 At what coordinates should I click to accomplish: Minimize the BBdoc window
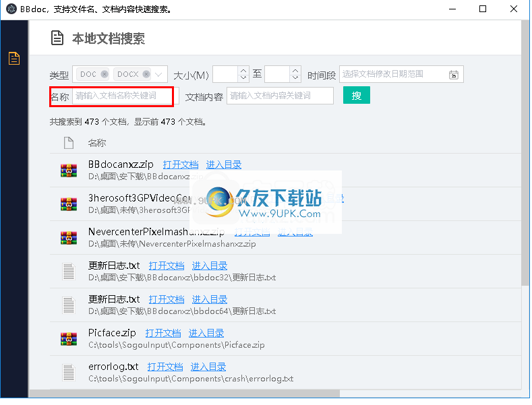(x=452, y=9)
